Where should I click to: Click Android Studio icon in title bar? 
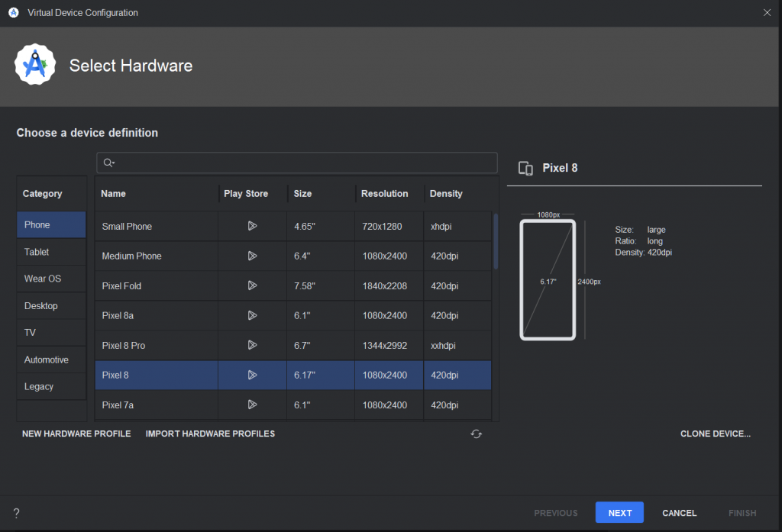point(14,12)
